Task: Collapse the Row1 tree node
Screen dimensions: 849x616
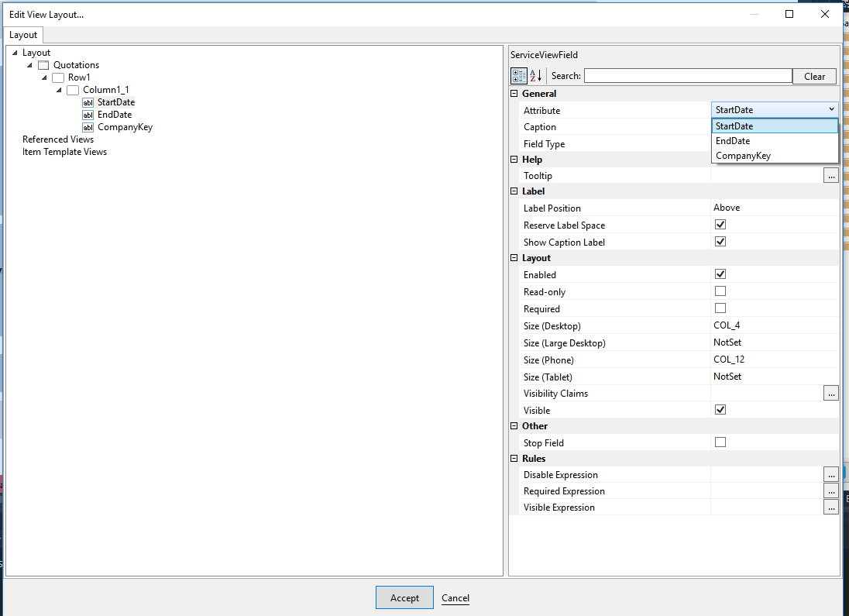Action: point(44,77)
